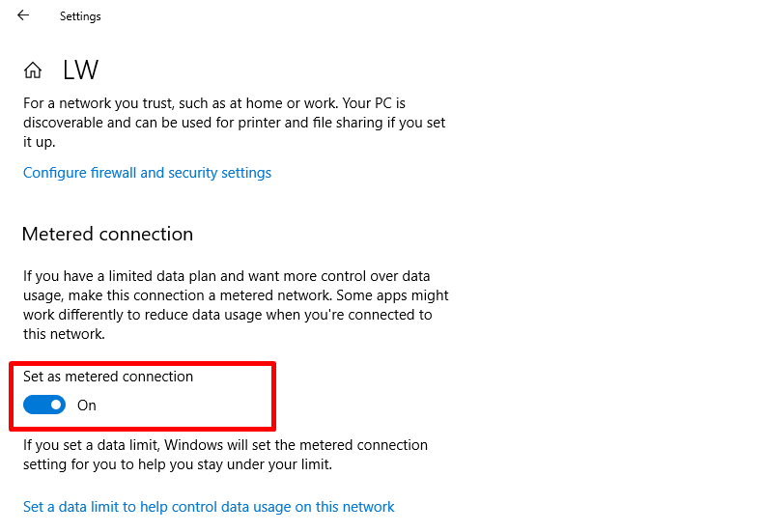
Task: Click the trusted network description paragraph
Action: [x=234, y=123]
